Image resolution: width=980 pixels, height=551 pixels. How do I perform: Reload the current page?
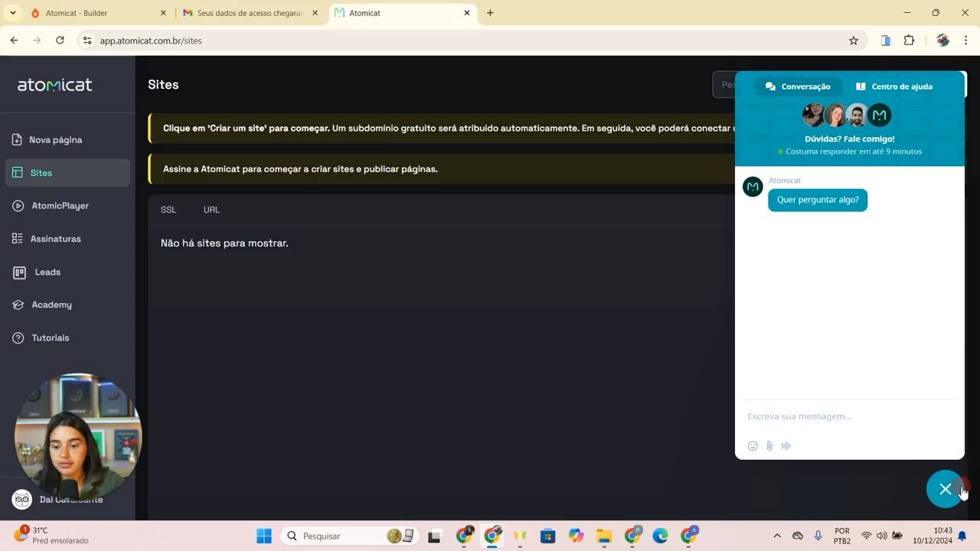(60, 41)
